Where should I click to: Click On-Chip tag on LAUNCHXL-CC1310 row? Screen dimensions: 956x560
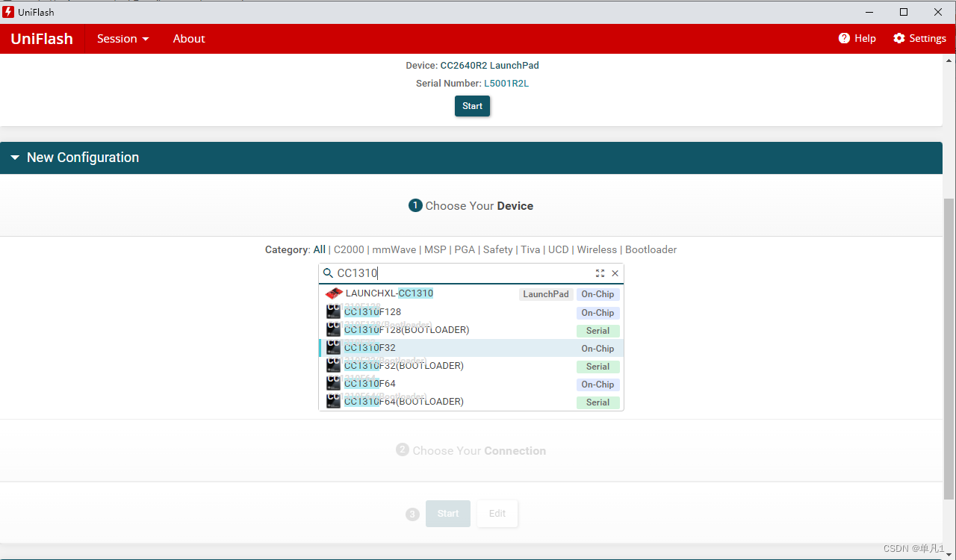[x=597, y=294]
